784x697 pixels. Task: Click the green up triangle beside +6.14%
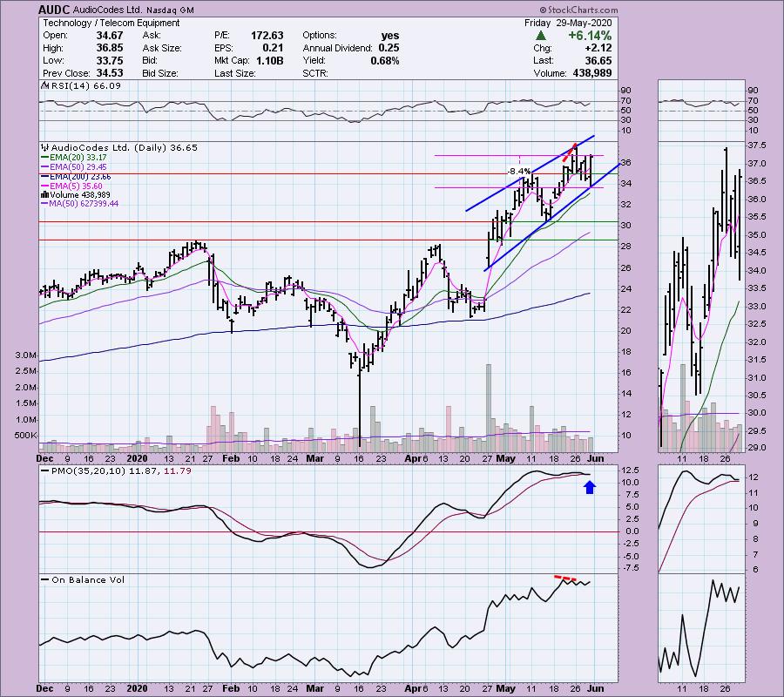(540, 36)
